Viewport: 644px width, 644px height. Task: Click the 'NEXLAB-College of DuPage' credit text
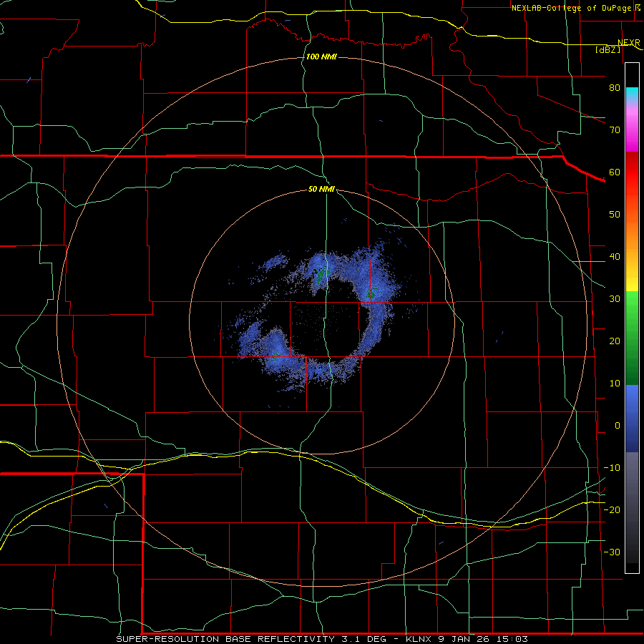pos(573,8)
